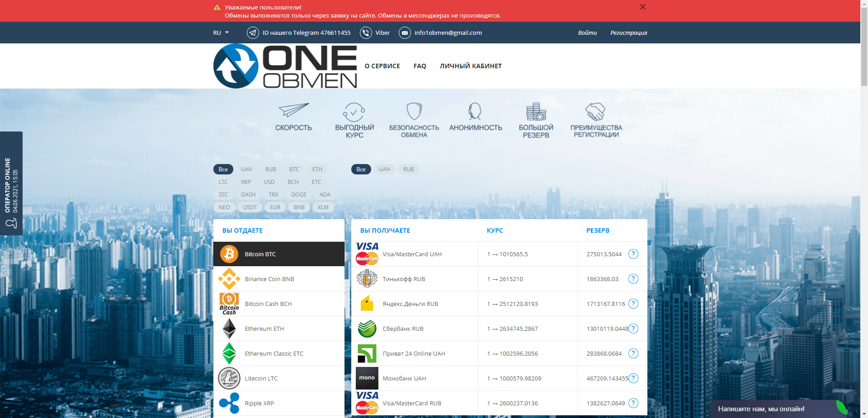Filter give currencies by BTC
The height and width of the screenshot is (418, 868).
294,169
